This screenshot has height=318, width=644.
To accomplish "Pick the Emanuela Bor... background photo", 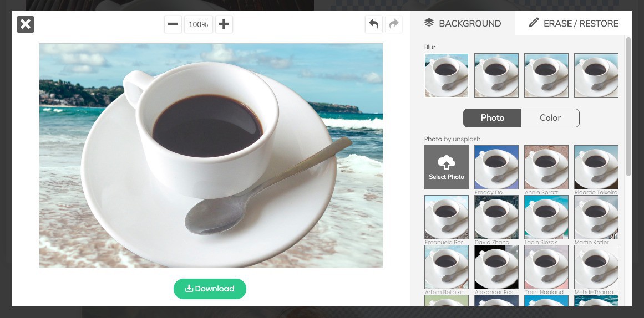I will point(447,217).
